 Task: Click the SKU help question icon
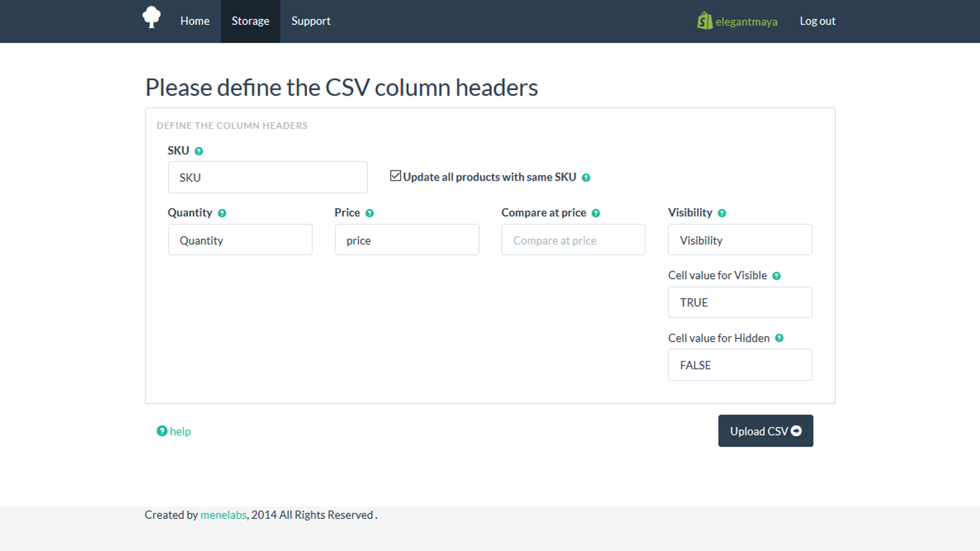(200, 151)
